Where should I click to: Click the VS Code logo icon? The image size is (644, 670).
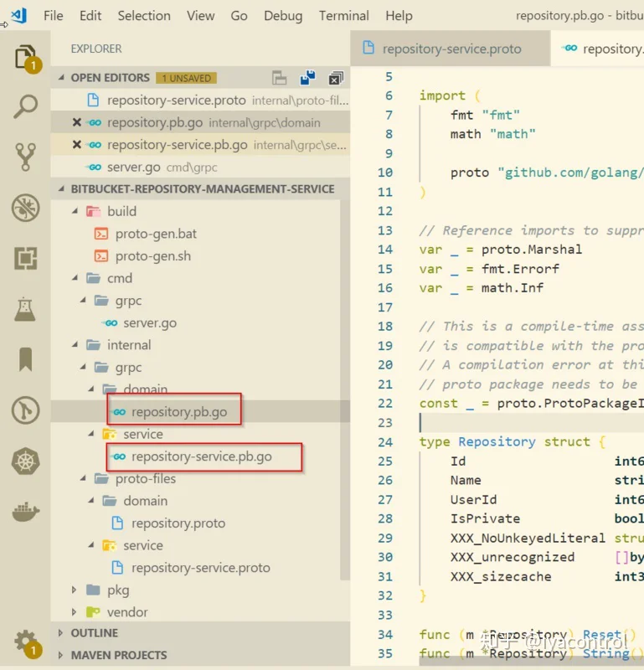click(19, 16)
